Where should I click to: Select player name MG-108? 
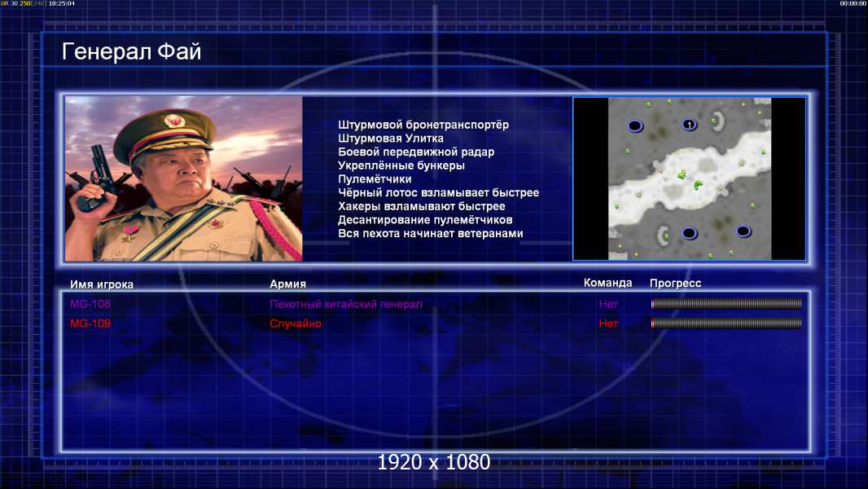click(x=90, y=303)
